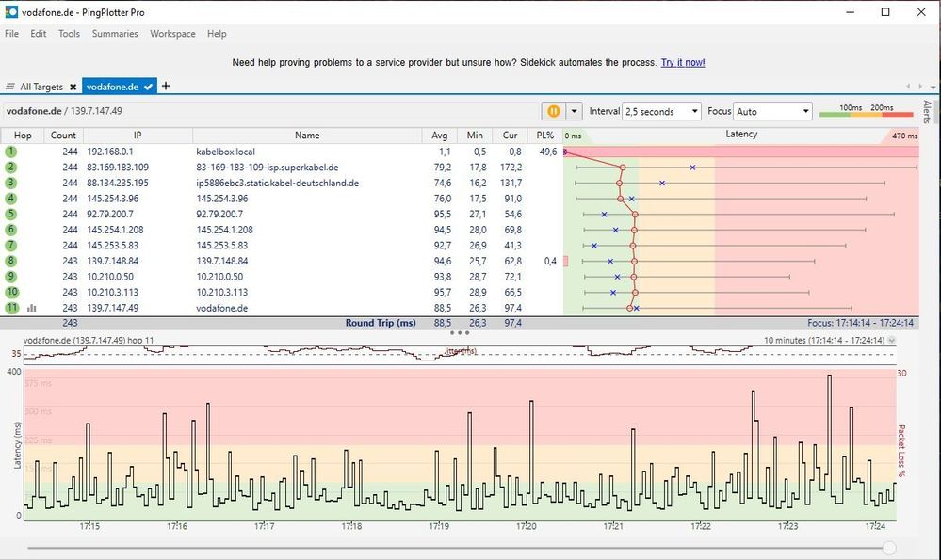Click the PingPlotter Pro app icon in the title bar
The height and width of the screenshot is (560, 941).
pos(11,12)
